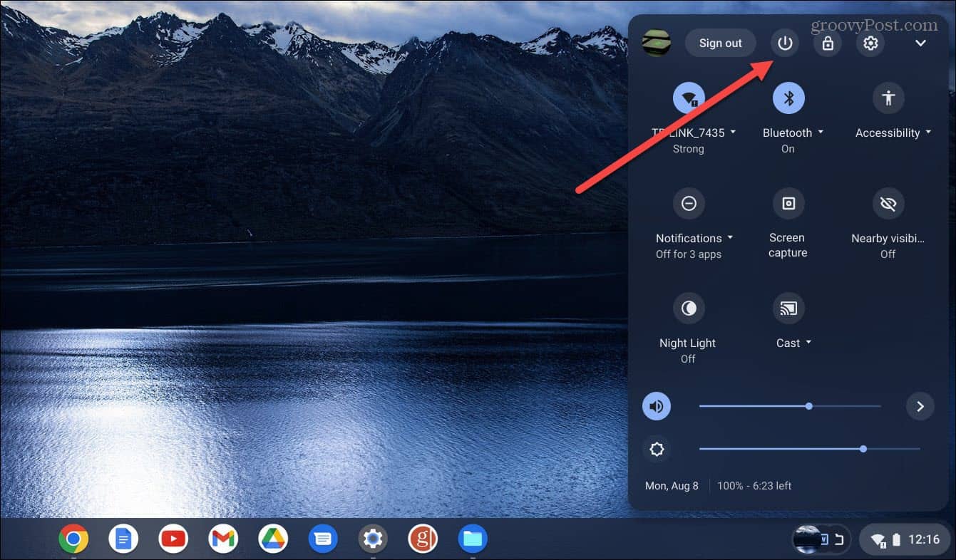Open audio settings with the right arrow

(920, 406)
